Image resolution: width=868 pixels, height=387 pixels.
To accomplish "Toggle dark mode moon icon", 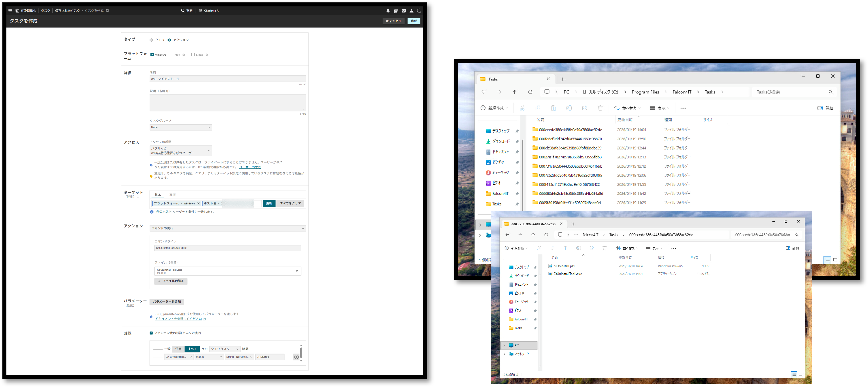I will [x=419, y=11].
